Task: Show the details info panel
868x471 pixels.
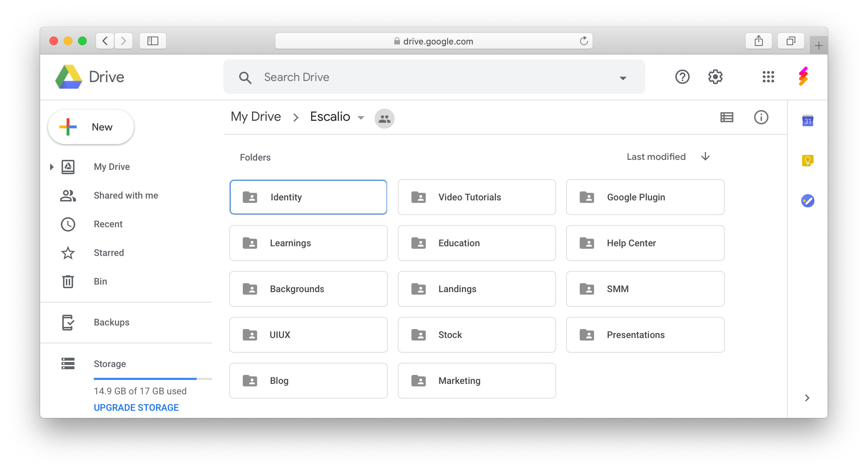Action: [x=761, y=117]
